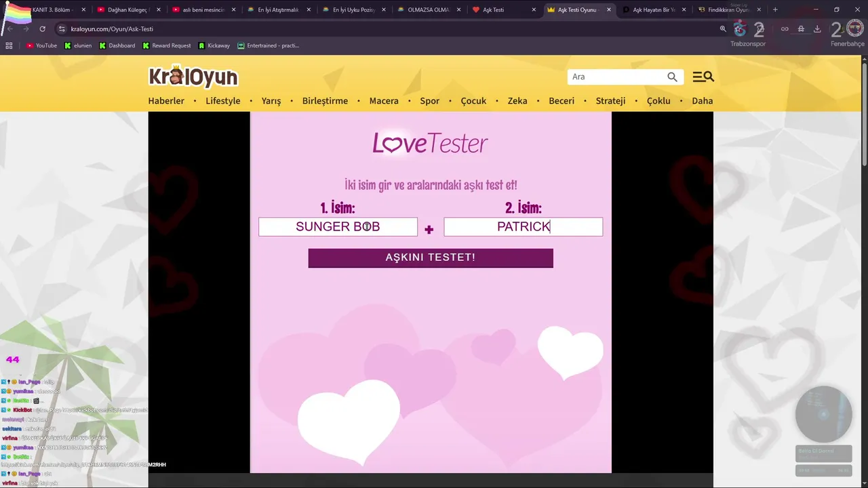868x488 pixels.
Task: Open the Çocuk games category
Action: [x=473, y=101]
